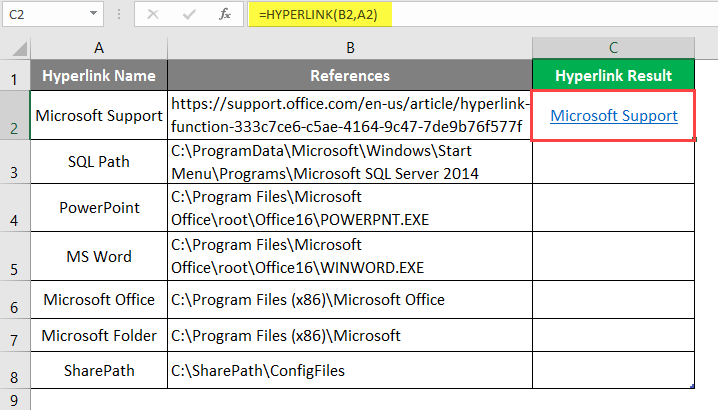Select empty result cell in SharePath row
718x410 pixels.
(x=614, y=370)
